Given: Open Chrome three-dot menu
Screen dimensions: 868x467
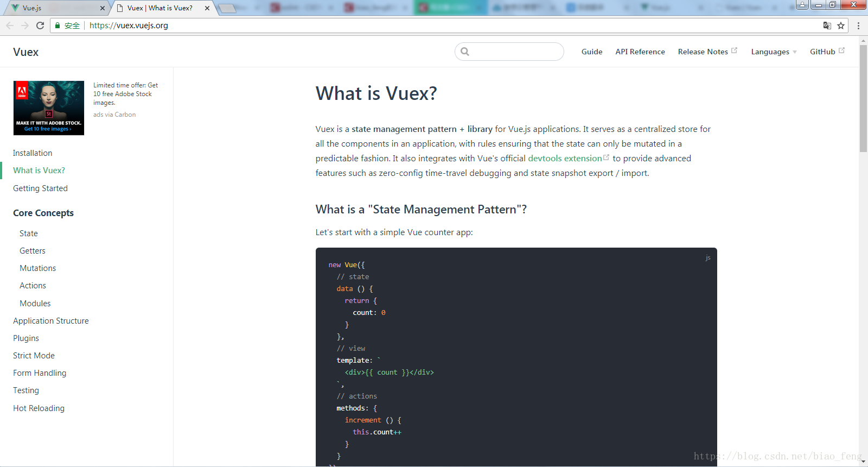Looking at the screenshot, I should coord(858,26).
